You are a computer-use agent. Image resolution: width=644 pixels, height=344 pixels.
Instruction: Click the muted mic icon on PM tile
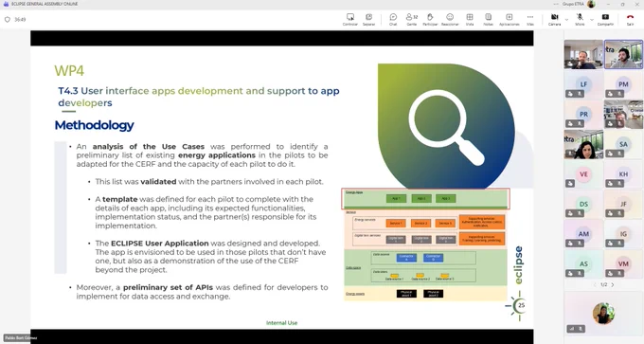[x=620, y=94]
